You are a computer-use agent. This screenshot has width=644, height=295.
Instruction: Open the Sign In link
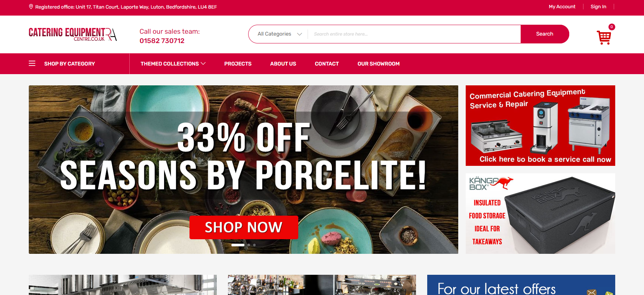(x=598, y=7)
